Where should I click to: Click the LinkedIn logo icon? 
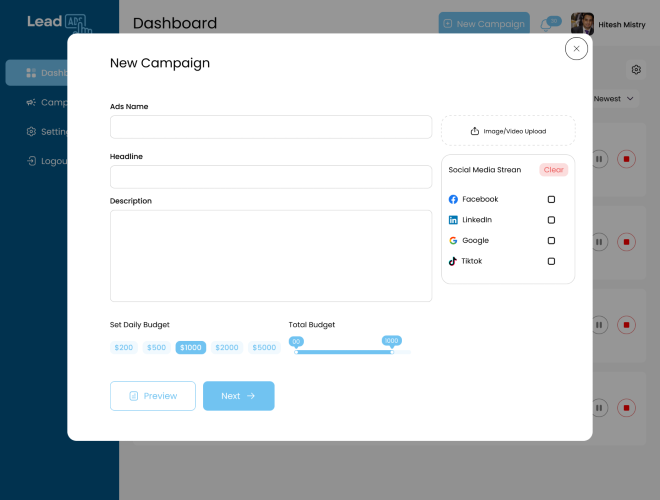[x=453, y=220]
